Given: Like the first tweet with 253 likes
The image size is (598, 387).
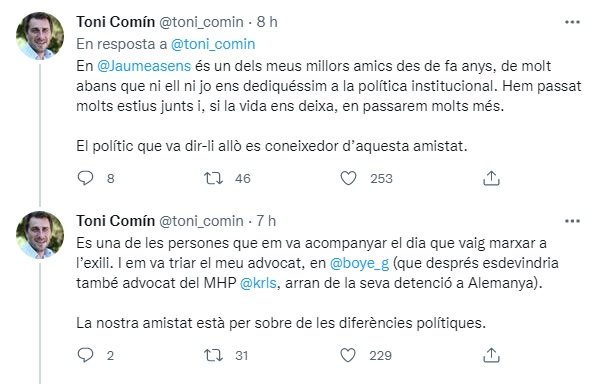Looking at the screenshot, I should [x=348, y=178].
